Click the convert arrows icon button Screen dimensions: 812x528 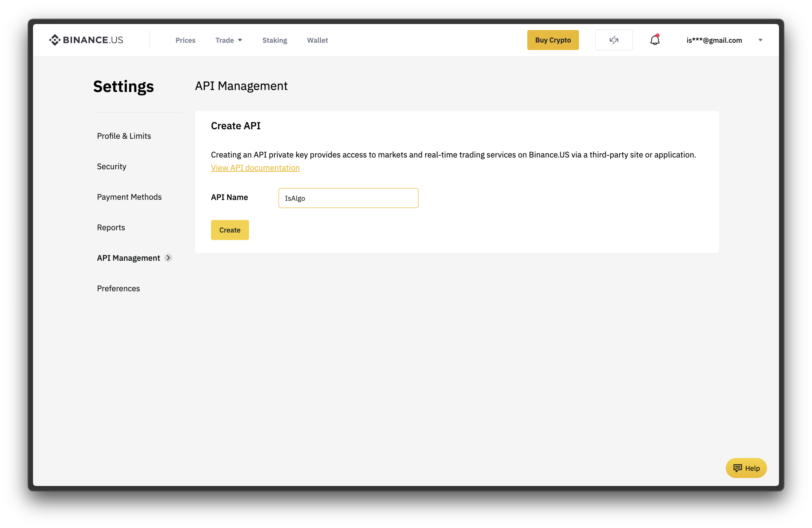click(614, 40)
